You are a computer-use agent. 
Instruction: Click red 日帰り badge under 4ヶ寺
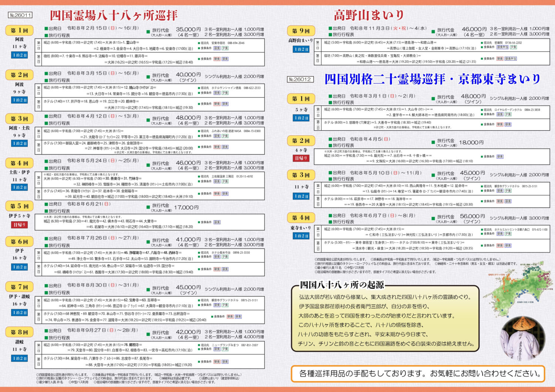[301, 158]
